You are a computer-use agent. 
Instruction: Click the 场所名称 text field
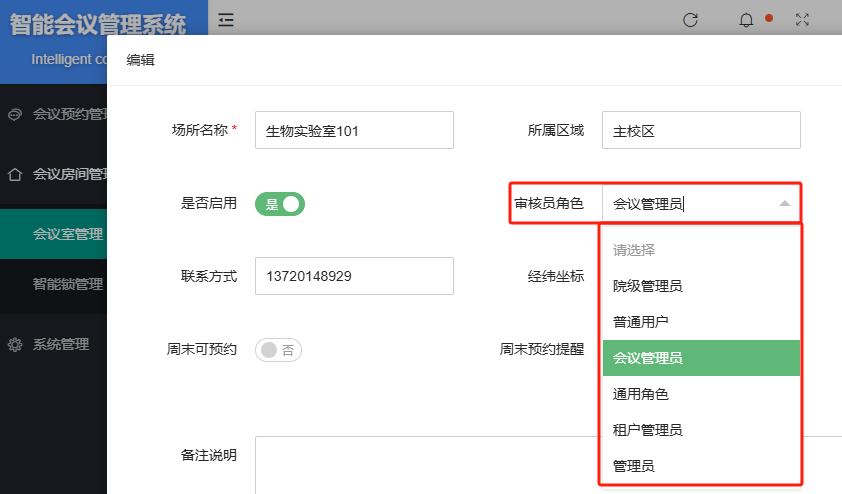(x=354, y=130)
